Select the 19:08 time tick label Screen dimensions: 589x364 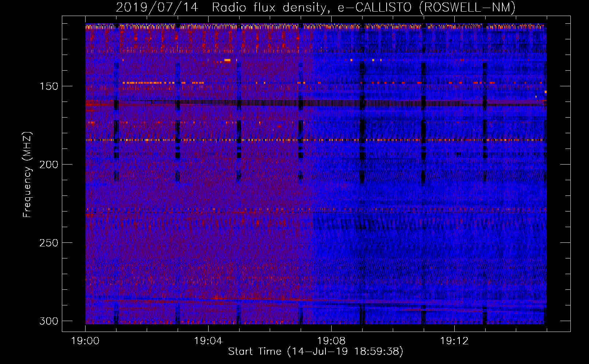click(x=331, y=341)
